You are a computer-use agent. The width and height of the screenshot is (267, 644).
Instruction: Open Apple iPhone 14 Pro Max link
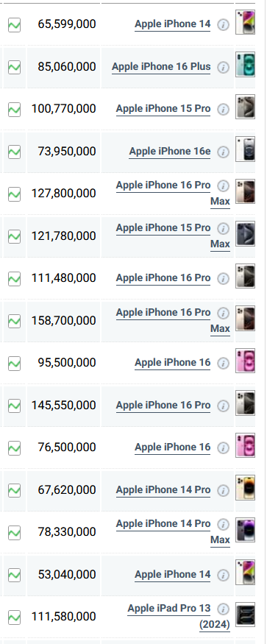tap(173, 531)
